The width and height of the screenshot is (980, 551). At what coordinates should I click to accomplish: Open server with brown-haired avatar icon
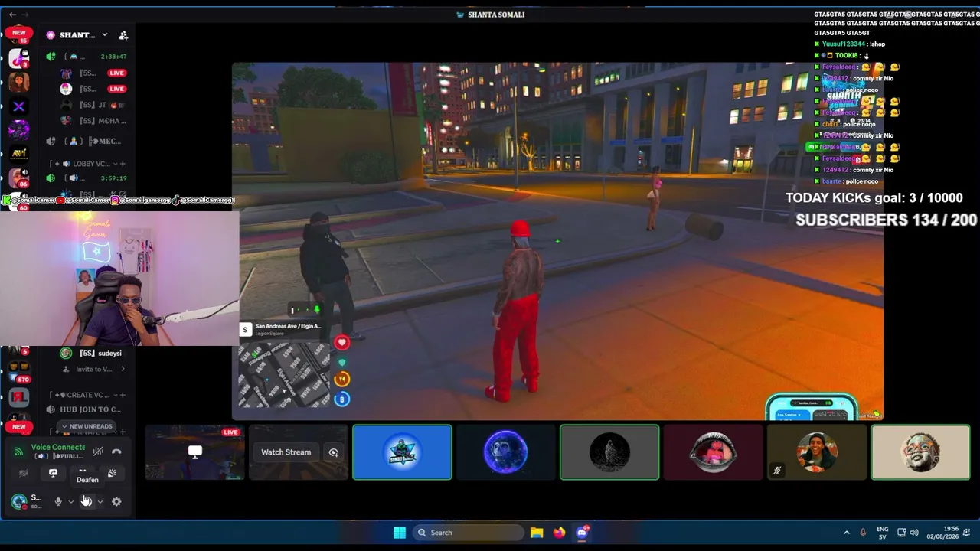19,83
